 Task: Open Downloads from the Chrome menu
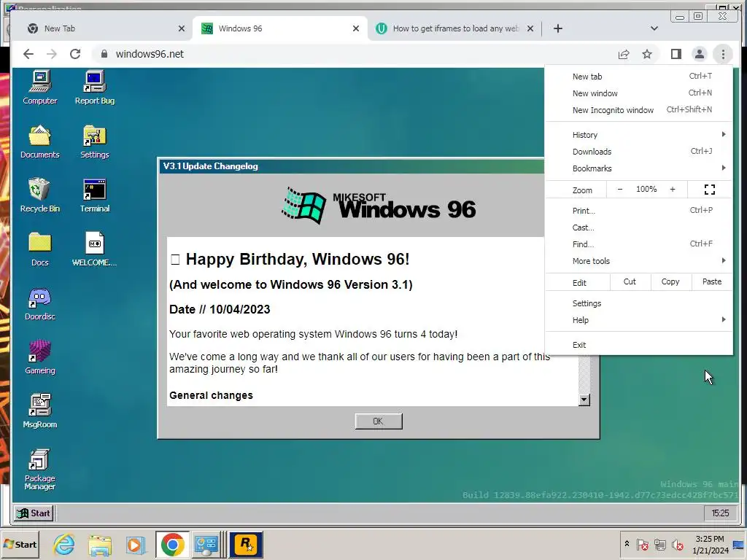point(638,152)
